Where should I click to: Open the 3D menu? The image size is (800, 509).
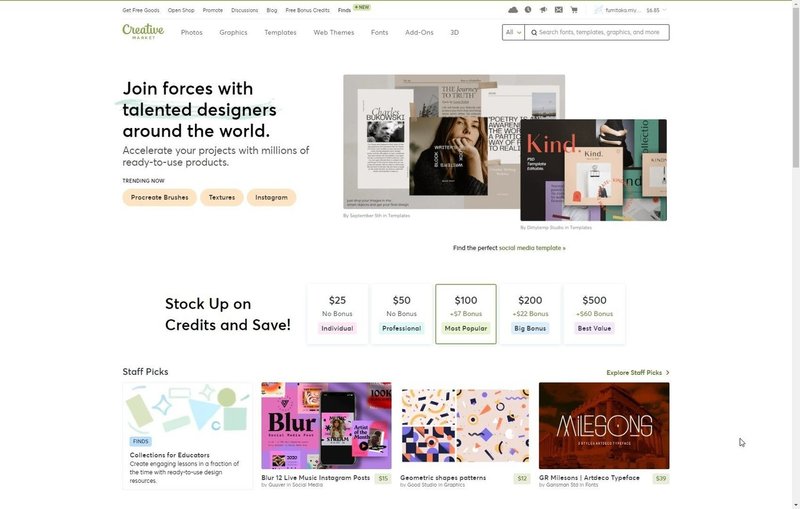pyautogui.click(x=454, y=32)
